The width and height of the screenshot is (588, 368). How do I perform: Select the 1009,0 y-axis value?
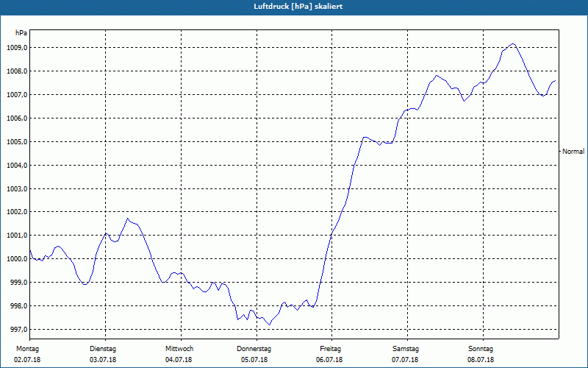click(17, 48)
